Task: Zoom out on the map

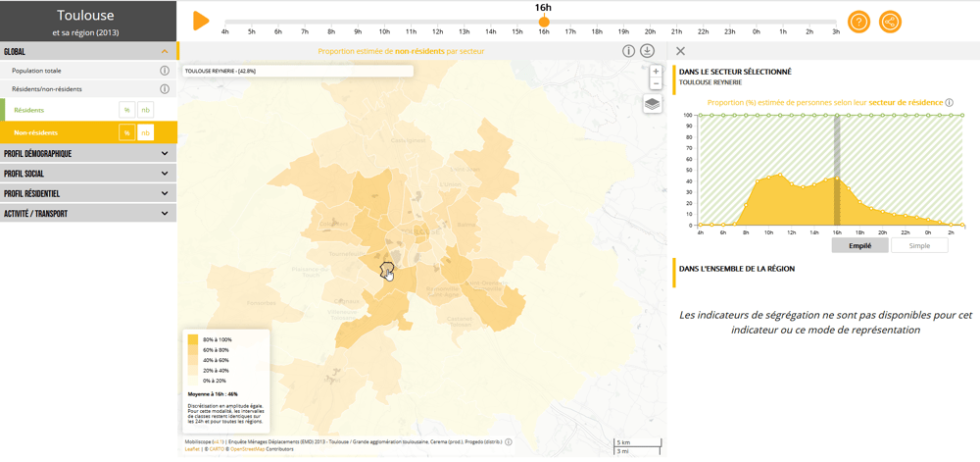Action: tap(656, 83)
